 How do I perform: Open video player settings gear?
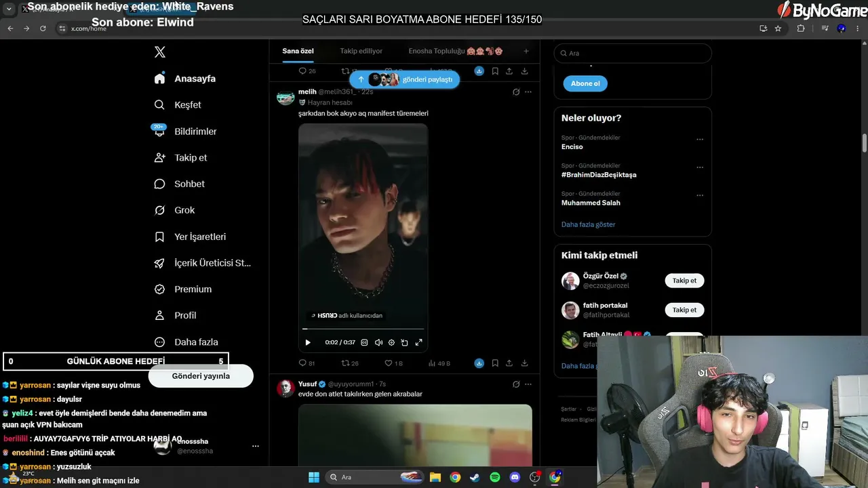coord(391,343)
